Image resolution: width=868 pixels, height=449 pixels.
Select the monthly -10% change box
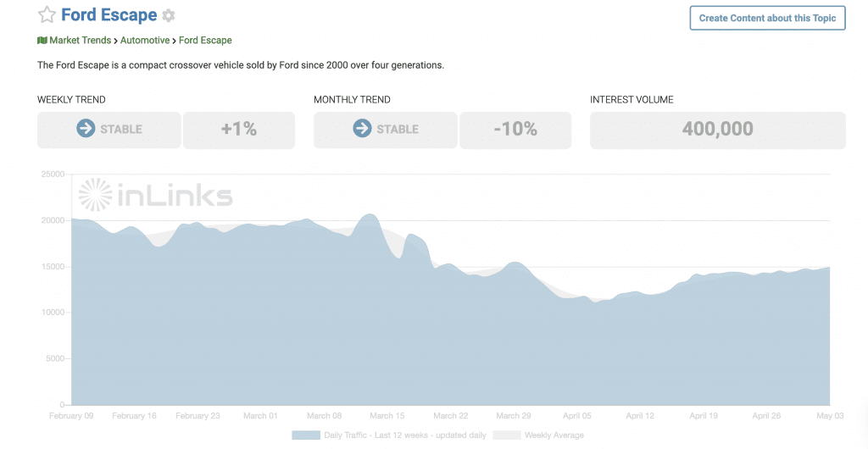point(515,130)
